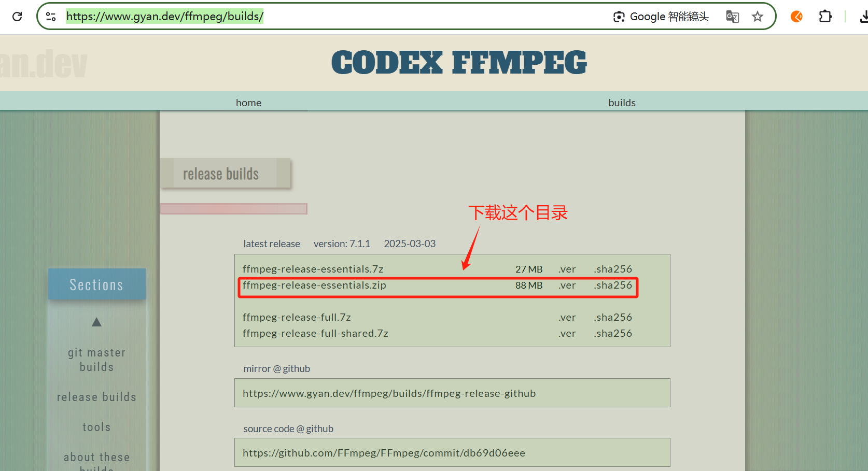Viewport: 868px width, 471px height.
Task: Open the extensions puzzle icon
Action: [x=825, y=17]
